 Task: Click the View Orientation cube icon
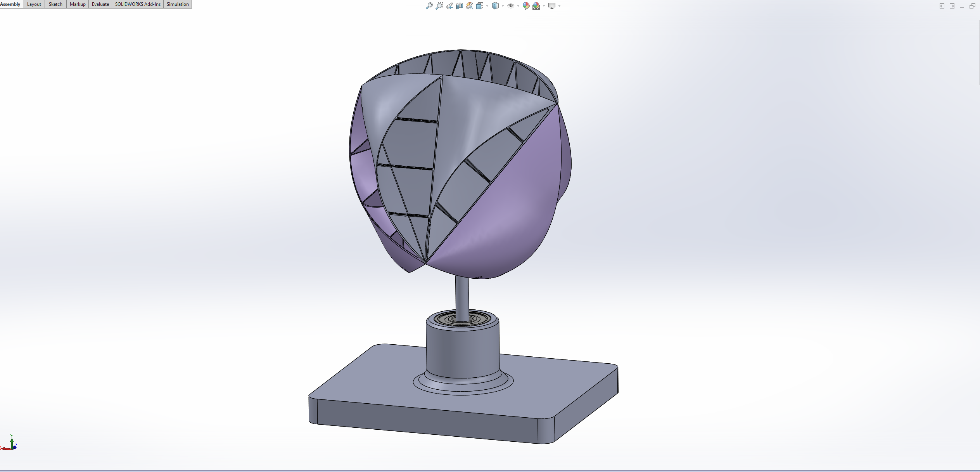480,6
